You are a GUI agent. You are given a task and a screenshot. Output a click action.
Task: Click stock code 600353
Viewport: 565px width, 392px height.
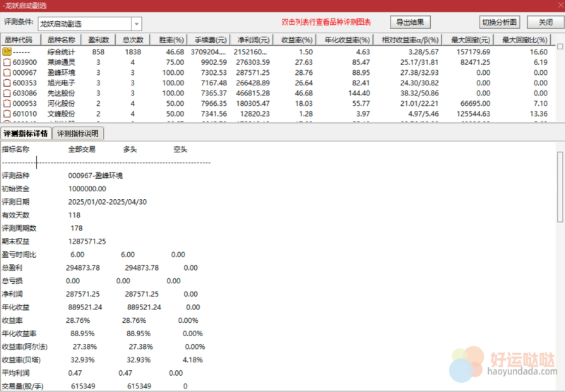[25, 83]
